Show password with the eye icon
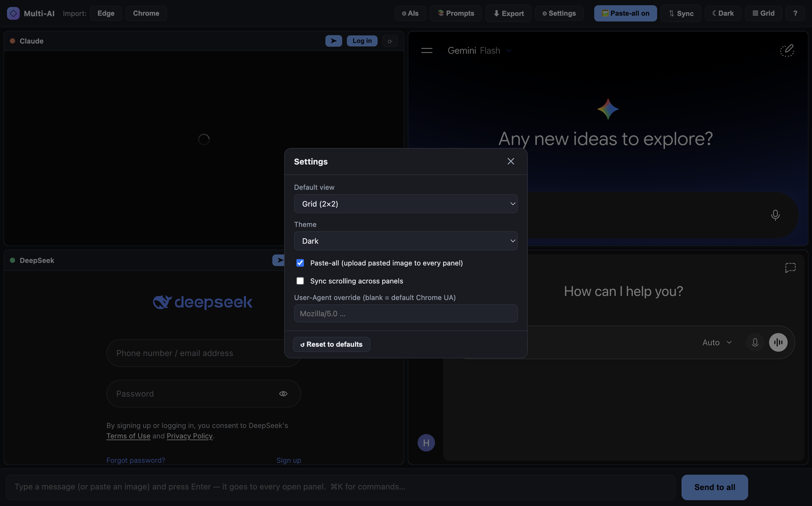812x506 pixels. pos(283,393)
